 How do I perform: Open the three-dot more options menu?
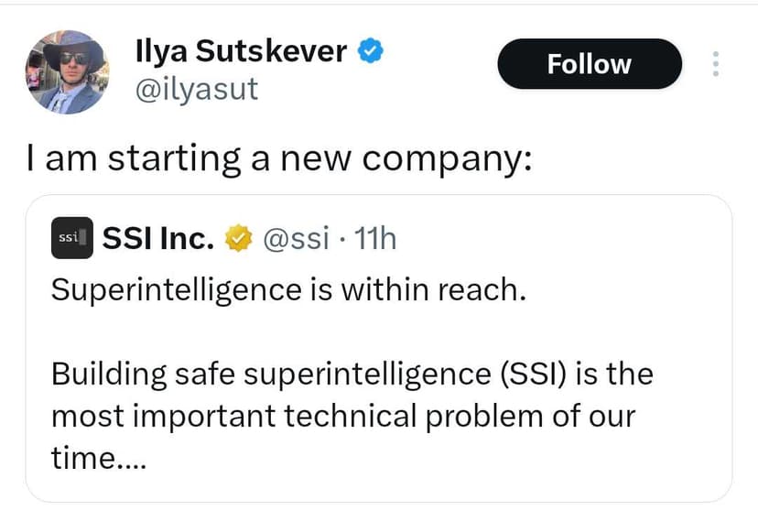tap(716, 64)
